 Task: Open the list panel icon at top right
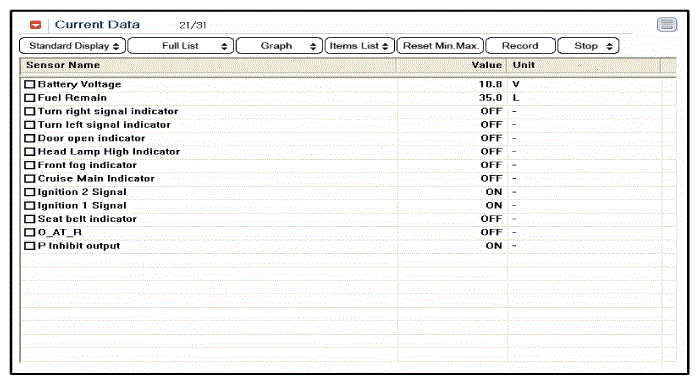[x=667, y=25]
